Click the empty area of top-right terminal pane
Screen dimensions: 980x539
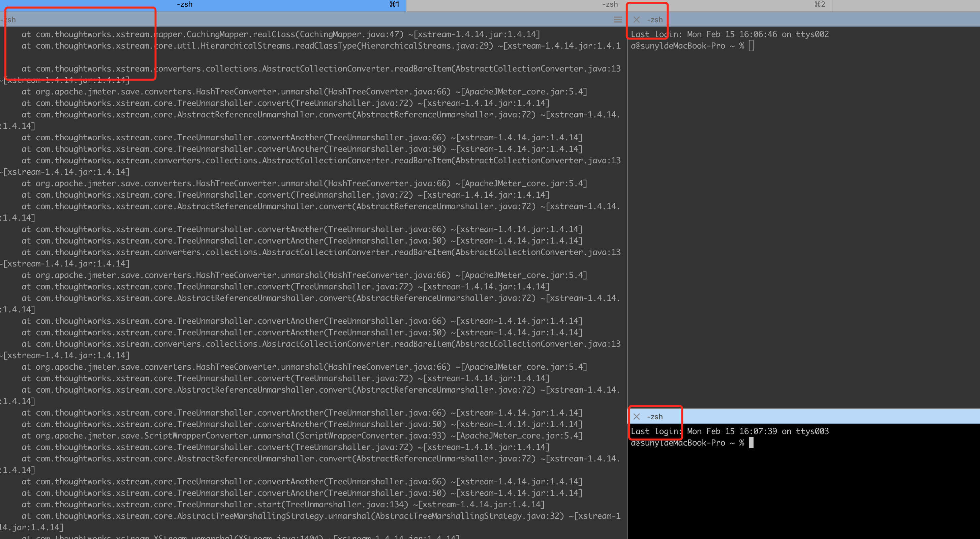803,228
